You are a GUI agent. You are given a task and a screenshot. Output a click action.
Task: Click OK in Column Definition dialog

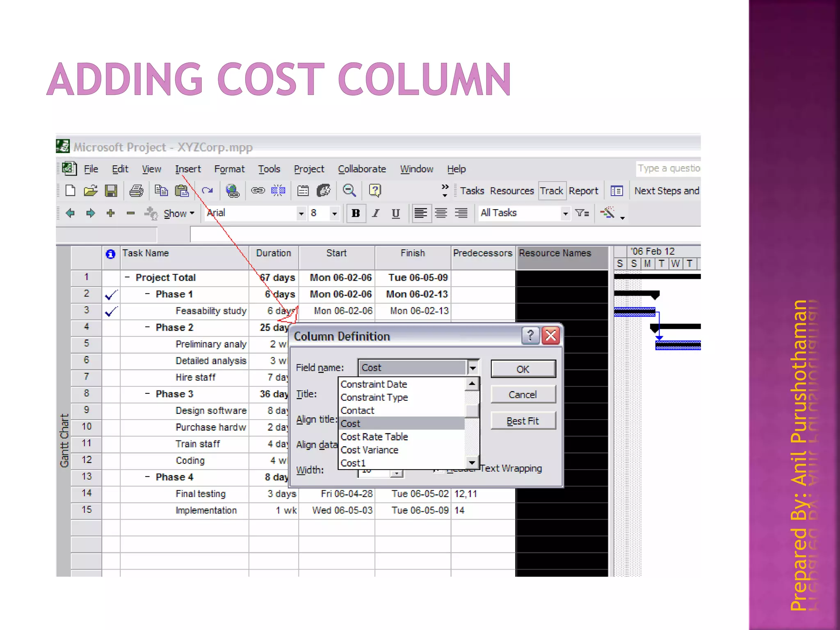tap(523, 369)
